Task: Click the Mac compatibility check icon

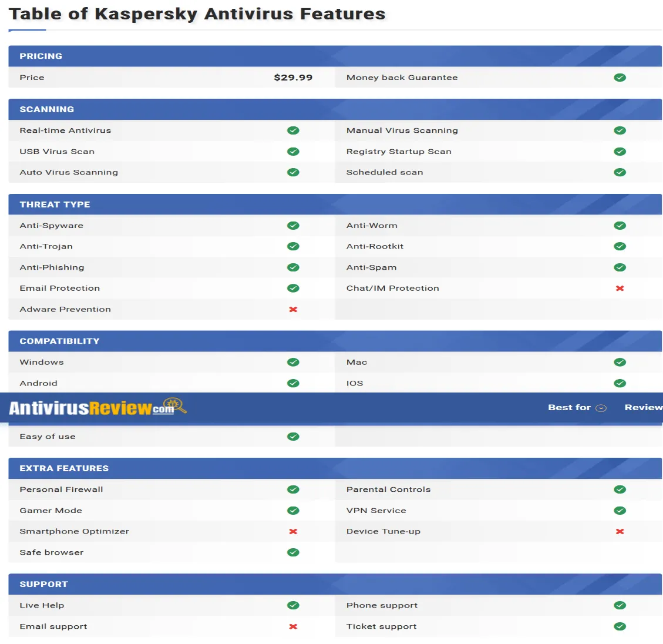Action: [620, 362]
